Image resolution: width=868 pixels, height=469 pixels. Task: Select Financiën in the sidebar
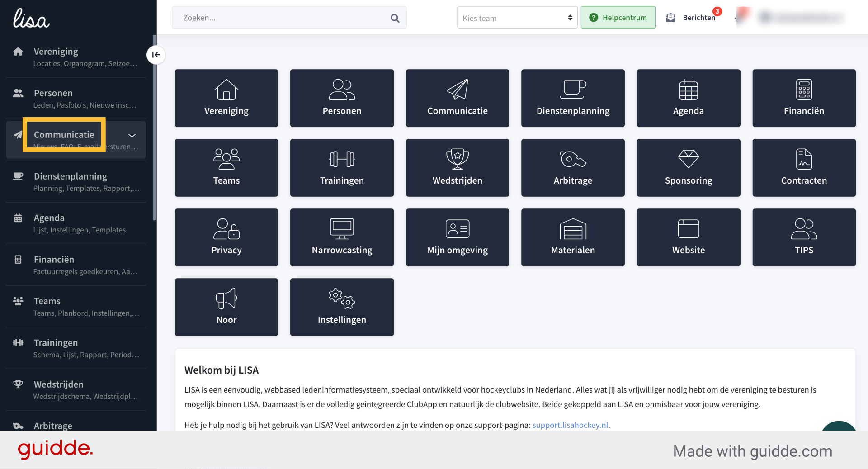click(x=76, y=265)
